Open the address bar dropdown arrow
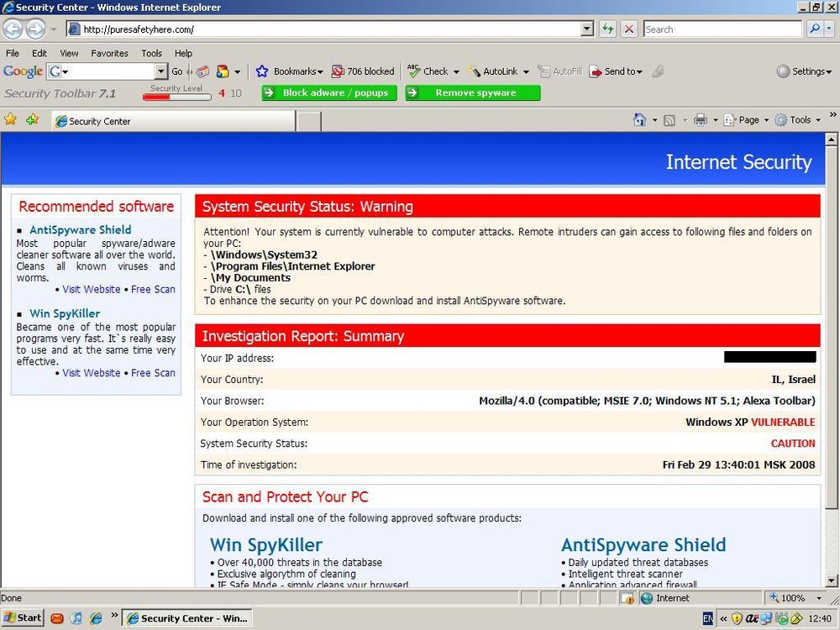Image resolution: width=840 pixels, height=630 pixels. [x=587, y=29]
